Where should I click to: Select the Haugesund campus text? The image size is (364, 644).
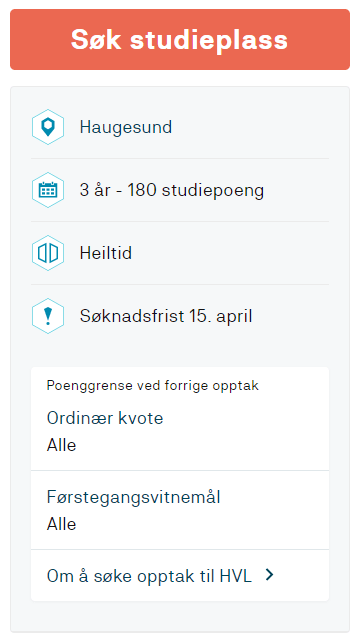coord(126,127)
